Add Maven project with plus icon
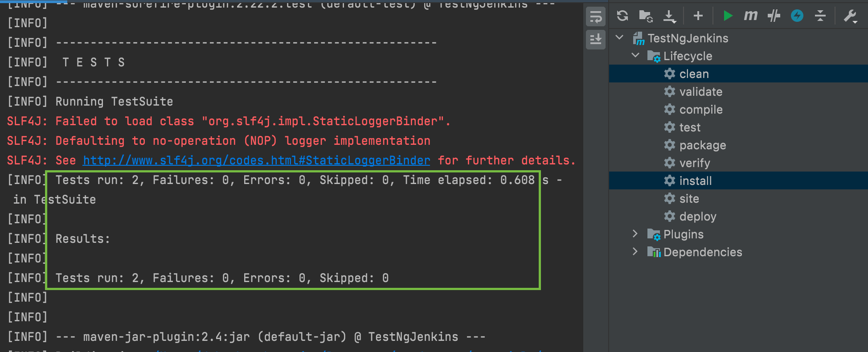Screen dimensions: 868x352 click(698, 16)
